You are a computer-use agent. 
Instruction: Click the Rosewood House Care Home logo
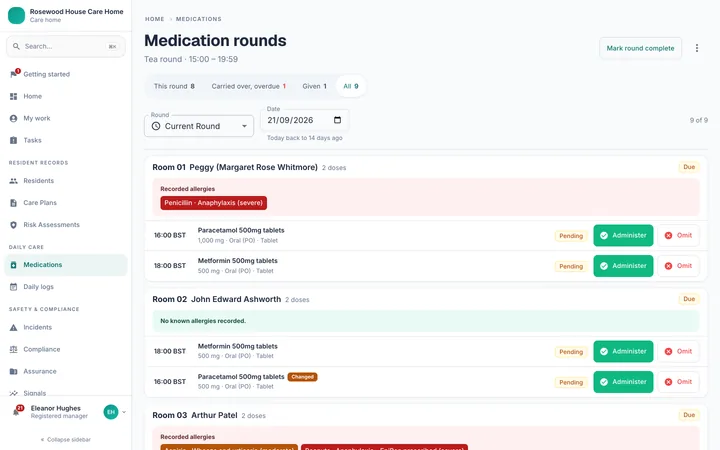17,15
